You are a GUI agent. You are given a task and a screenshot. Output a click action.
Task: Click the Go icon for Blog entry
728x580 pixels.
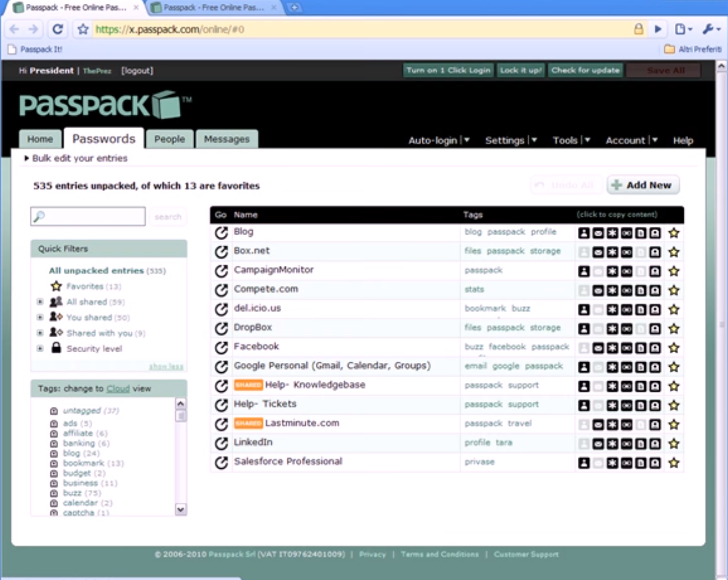click(221, 233)
